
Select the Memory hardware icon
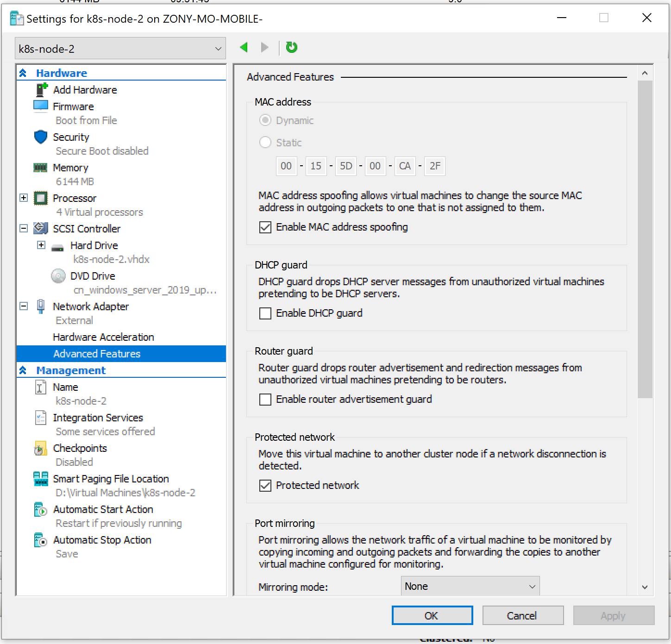40,167
